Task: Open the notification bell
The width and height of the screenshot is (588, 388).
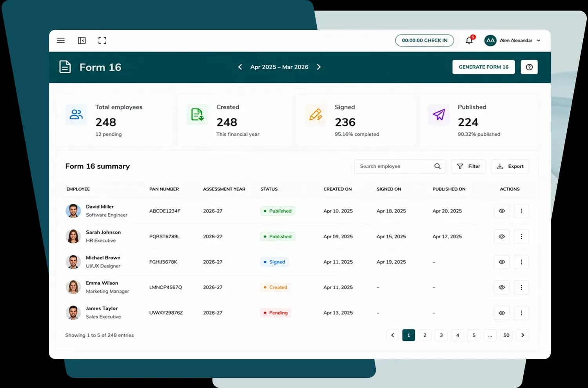Action: click(469, 40)
